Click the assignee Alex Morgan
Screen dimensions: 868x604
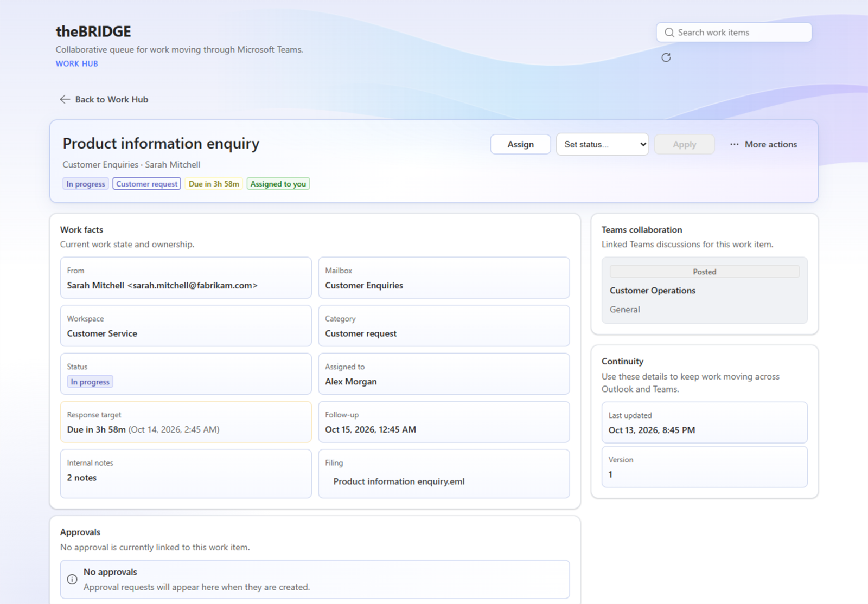pyautogui.click(x=351, y=382)
